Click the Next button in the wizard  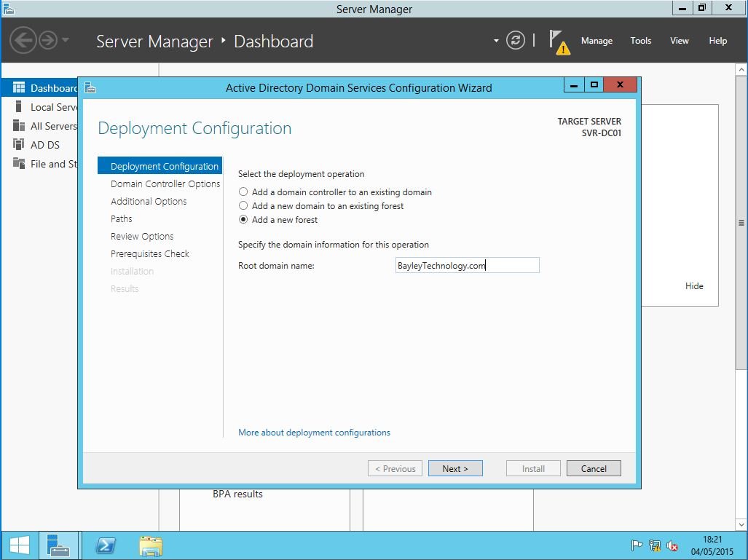tap(455, 469)
